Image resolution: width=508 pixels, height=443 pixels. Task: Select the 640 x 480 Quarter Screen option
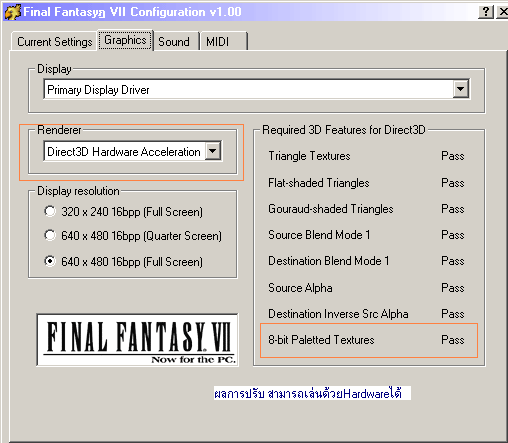click(x=50, y=235)
